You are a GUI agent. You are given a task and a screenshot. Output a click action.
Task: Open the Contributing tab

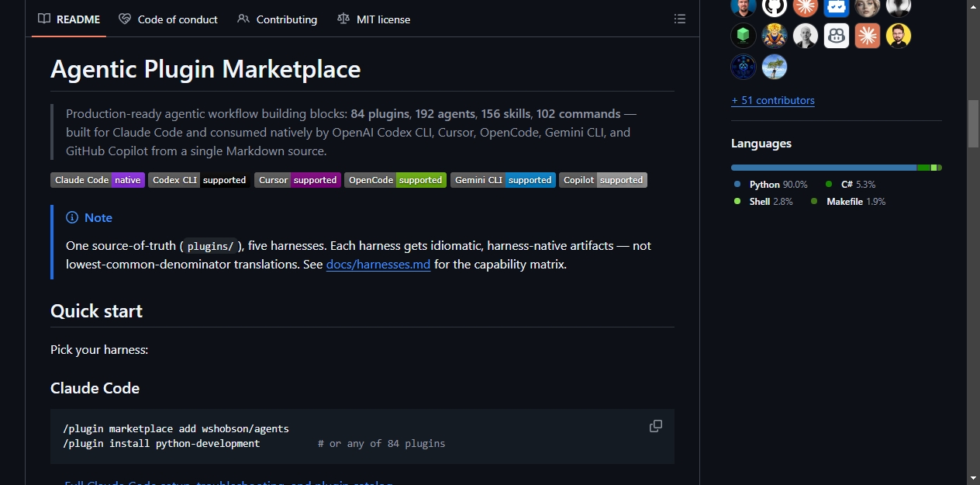[x=278, y=19]
